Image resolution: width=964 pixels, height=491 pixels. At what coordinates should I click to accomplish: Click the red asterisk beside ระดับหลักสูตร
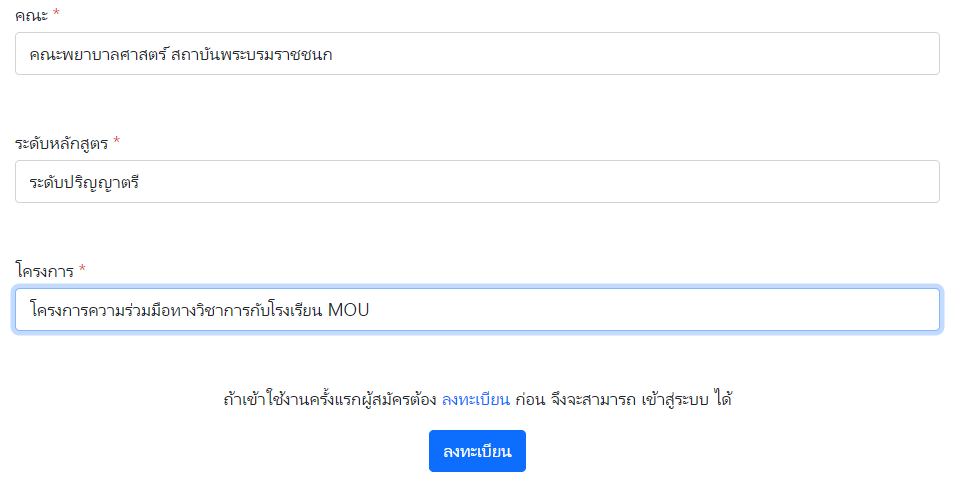(x=116, y=141)
